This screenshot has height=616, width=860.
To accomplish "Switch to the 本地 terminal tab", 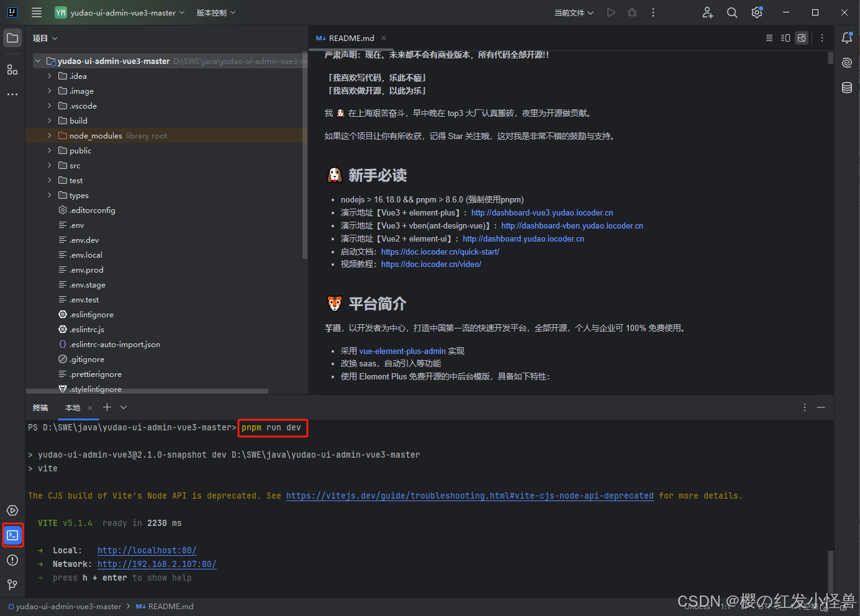I will point(73,407).
